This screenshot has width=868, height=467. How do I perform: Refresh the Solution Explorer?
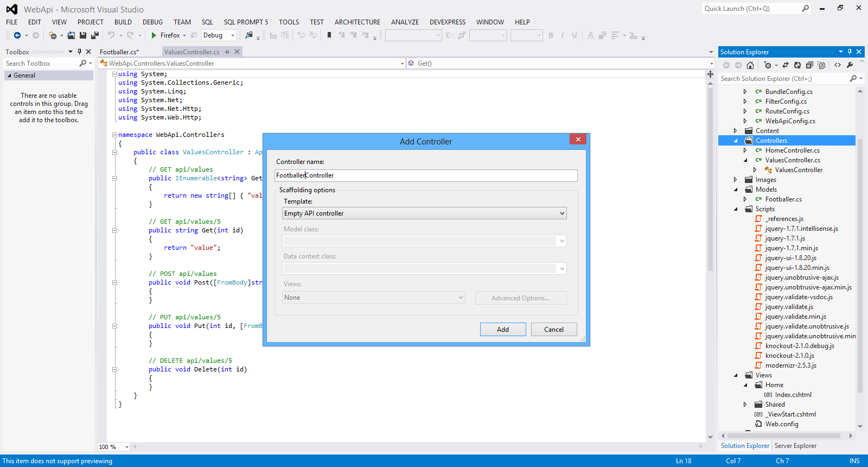[x=797, y=65]
